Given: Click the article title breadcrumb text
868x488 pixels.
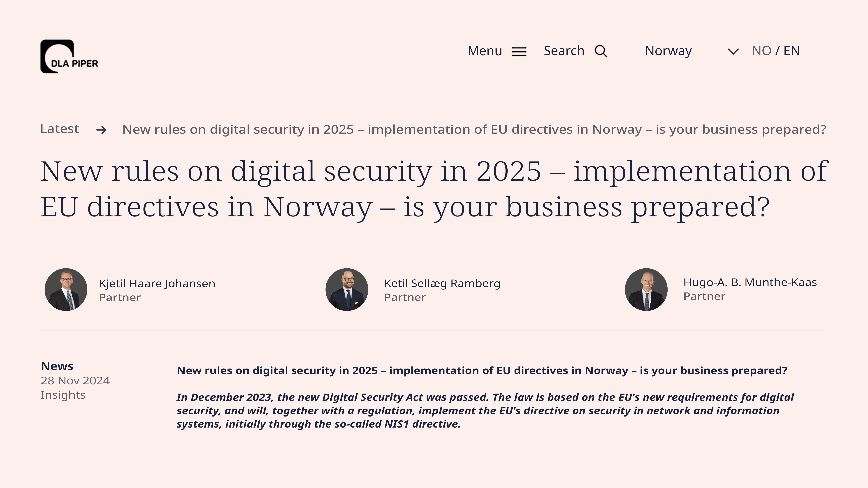Looking at the screenshot, I should pyautogui.click(x=474, y=130).
